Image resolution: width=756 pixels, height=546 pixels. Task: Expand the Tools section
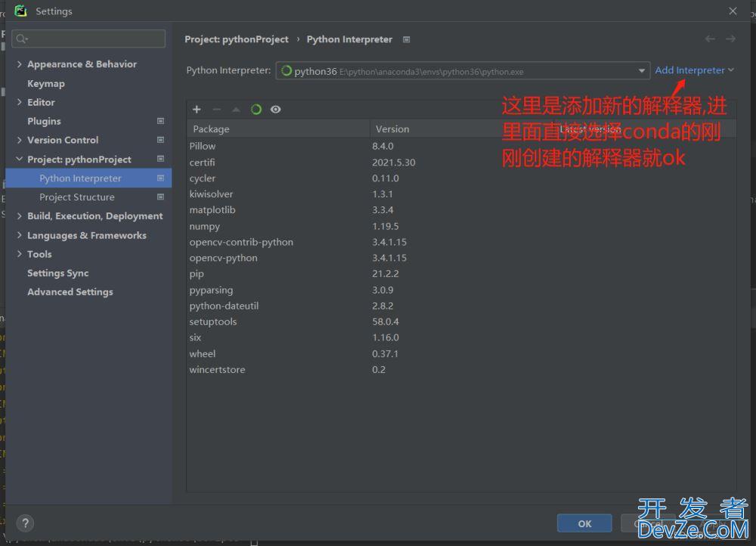click(x=20, y=253)
